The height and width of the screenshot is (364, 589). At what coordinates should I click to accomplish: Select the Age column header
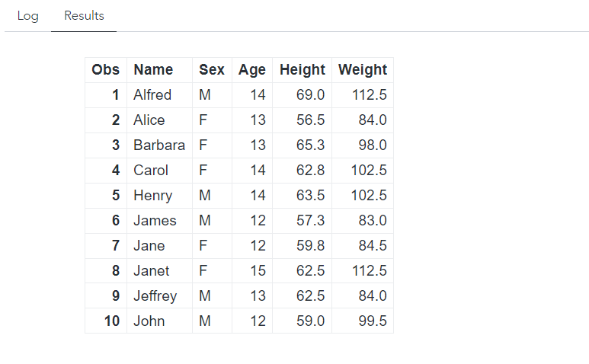252,70
